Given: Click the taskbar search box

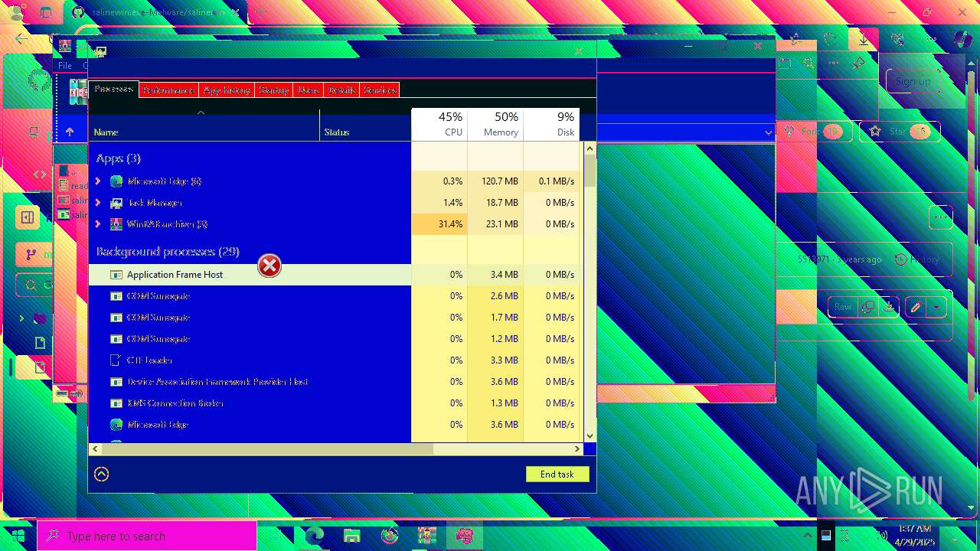Looking at the screenshot, I should [147, 536].
